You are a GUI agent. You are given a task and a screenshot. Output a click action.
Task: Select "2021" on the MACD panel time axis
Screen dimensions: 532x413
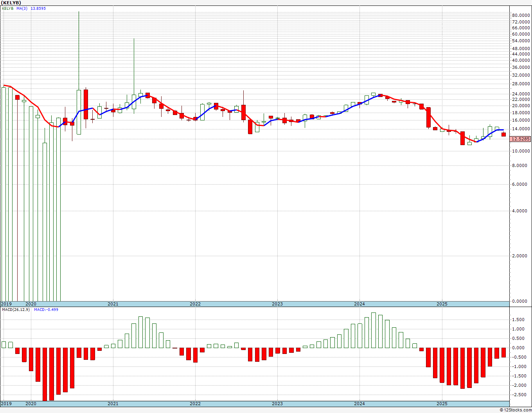click(x=113, y=403)
